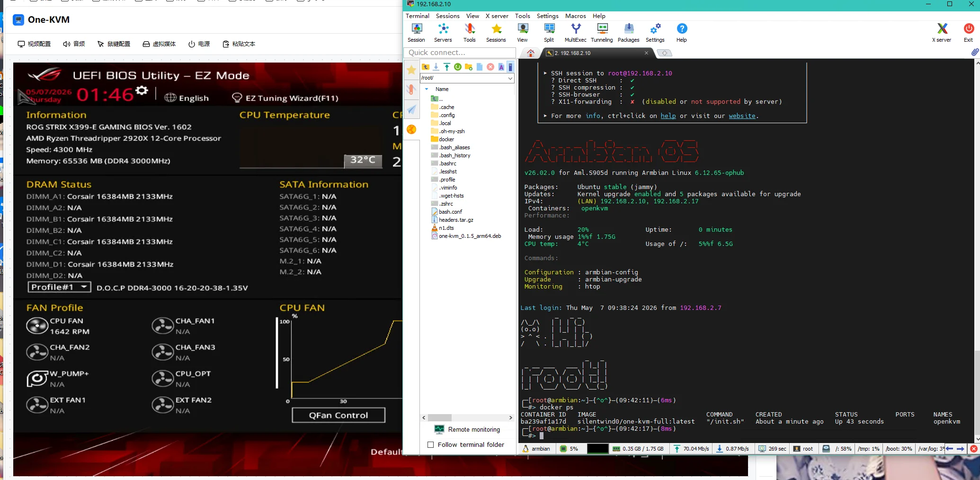980x480 pixels.
Task: Click the View toolbar icon
Action: 522,33
